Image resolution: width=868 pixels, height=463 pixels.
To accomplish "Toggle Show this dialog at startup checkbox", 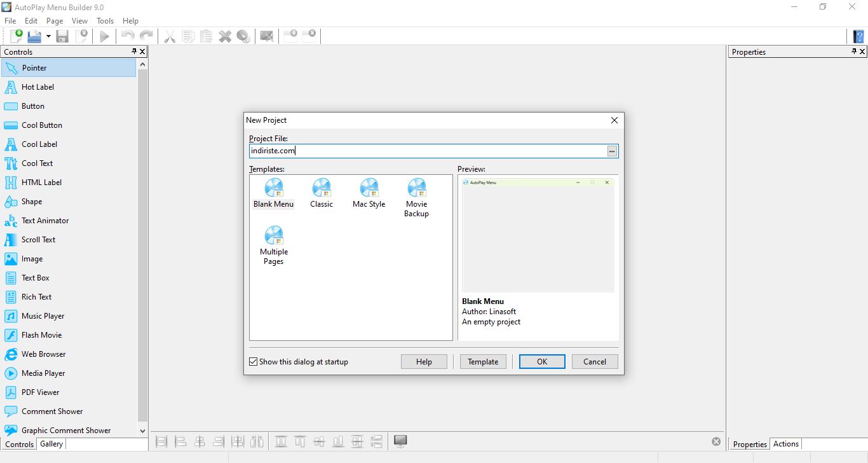I will 254,362.
